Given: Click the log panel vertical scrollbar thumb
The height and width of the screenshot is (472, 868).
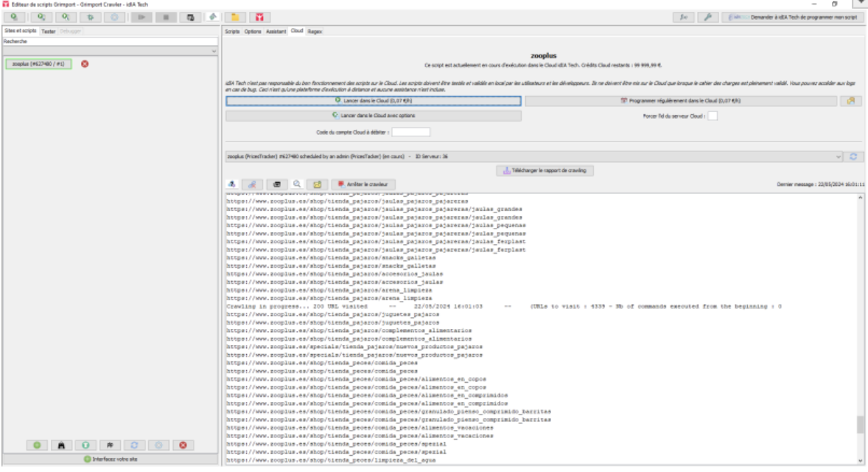Looking at the screenshot, I should [860, 424].
